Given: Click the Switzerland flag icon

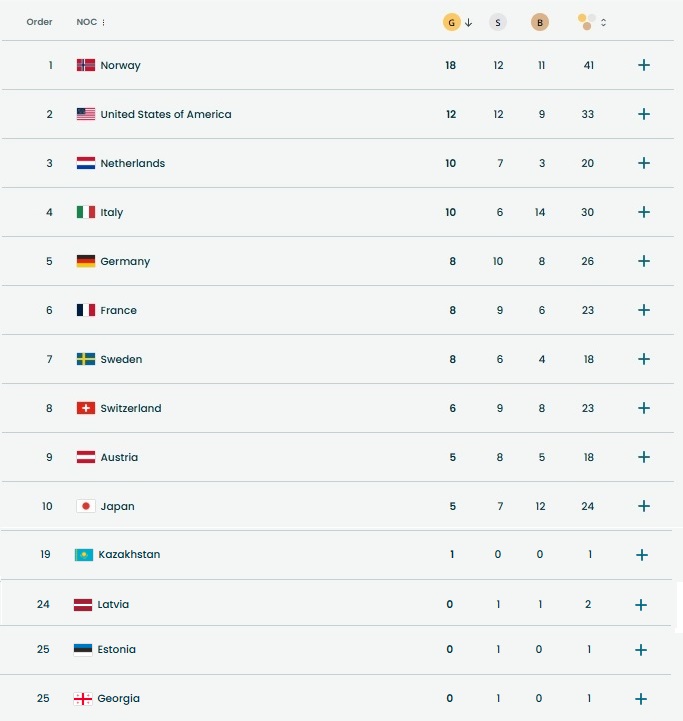Looking at the screenshot, I should 86,408.
